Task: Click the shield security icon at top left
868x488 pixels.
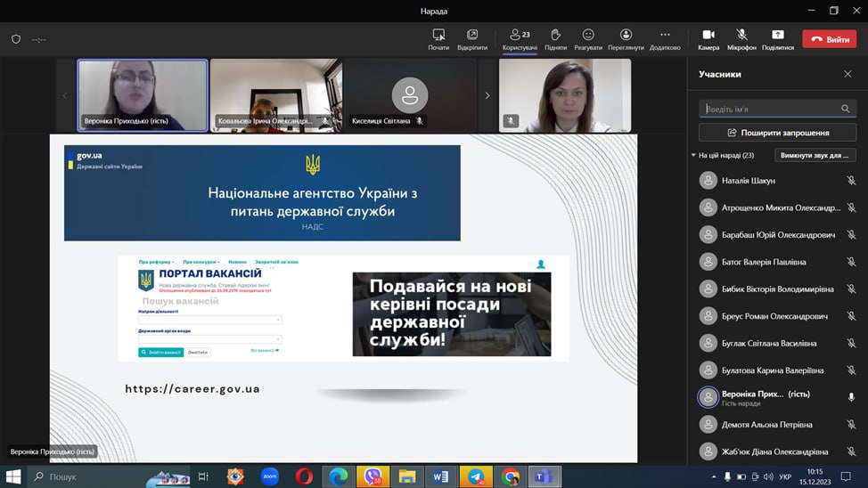Action: pos(16,39)
